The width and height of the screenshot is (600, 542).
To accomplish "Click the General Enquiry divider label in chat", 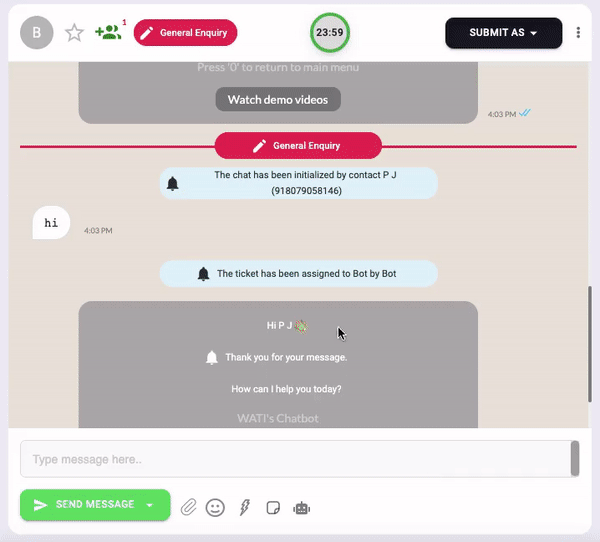I will pos(298,145).
